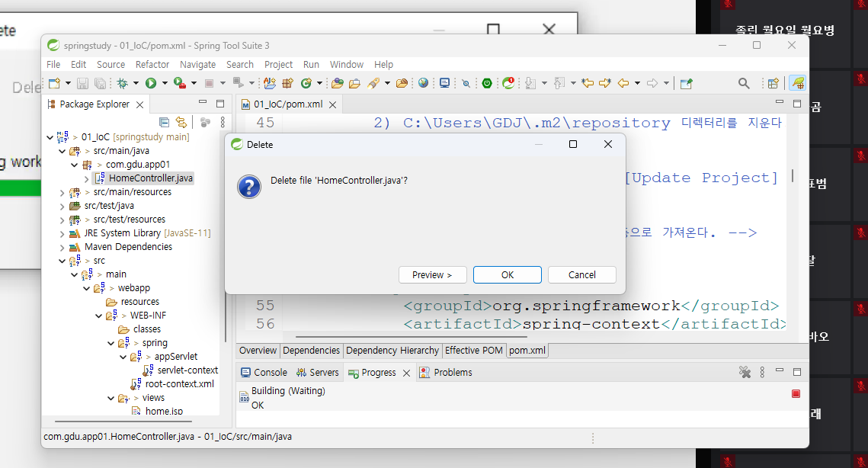Start the Debug bug icon
The image size is (868, 468).
[x=123, y=84]
